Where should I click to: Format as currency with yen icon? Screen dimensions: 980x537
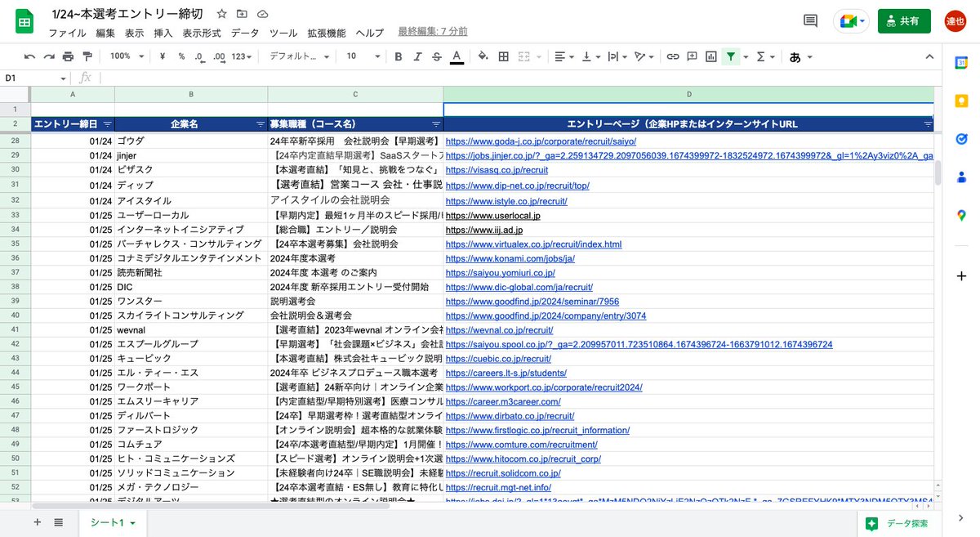point(163,56)
